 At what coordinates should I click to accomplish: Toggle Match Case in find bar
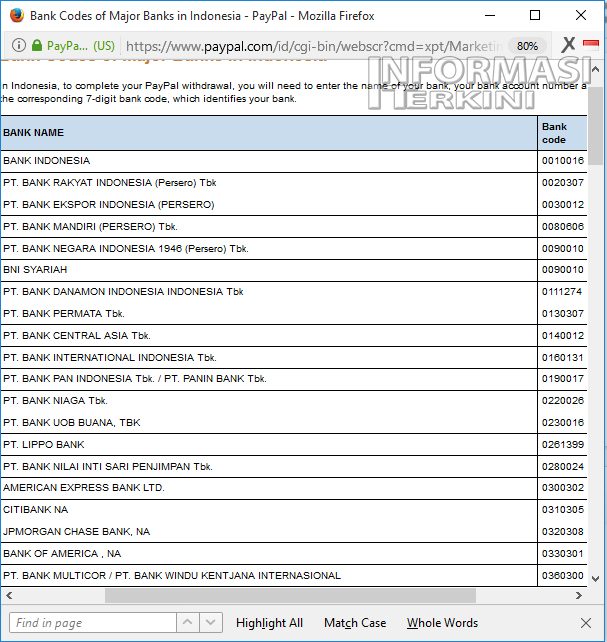[355, 623]
